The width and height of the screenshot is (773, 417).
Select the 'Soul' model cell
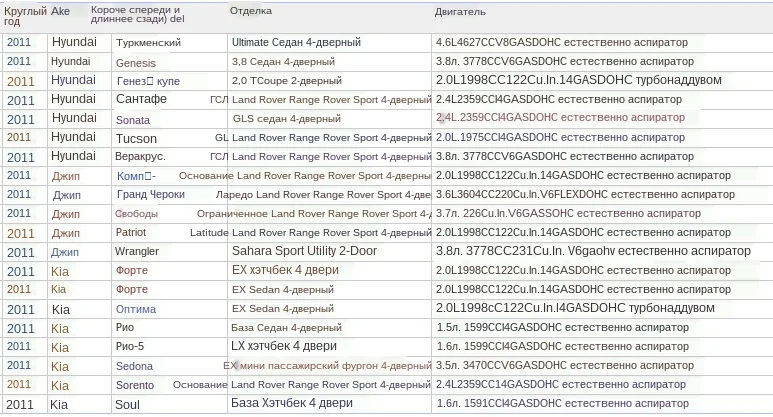(x=127, y=405)
